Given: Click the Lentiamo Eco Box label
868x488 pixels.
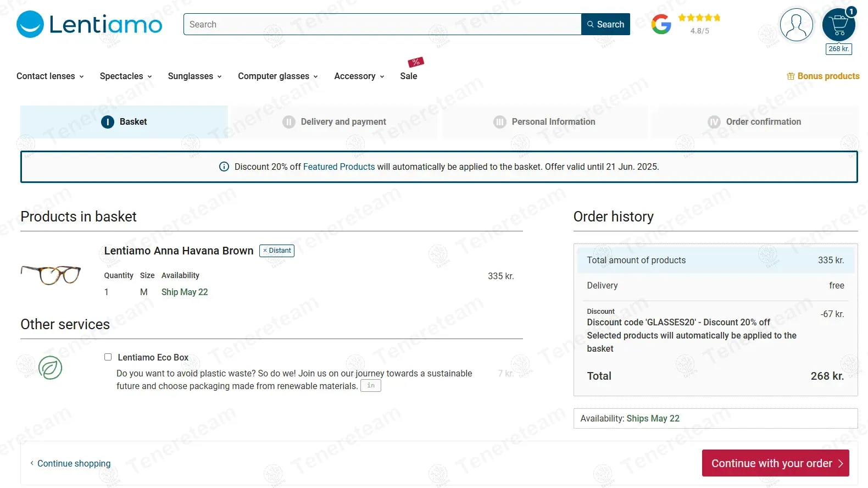Looking at the screenshot, I should 153,357.
